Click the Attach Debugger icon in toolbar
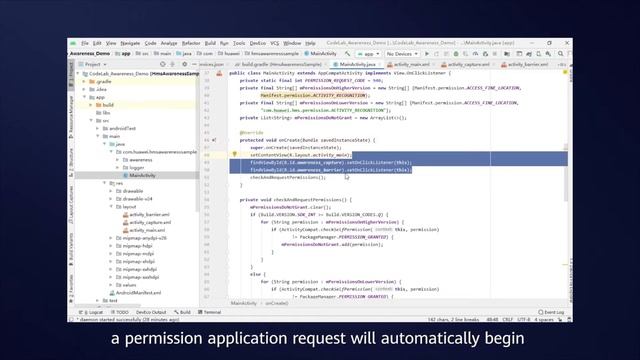Screen dimensions: 640x360 point(485,54)
